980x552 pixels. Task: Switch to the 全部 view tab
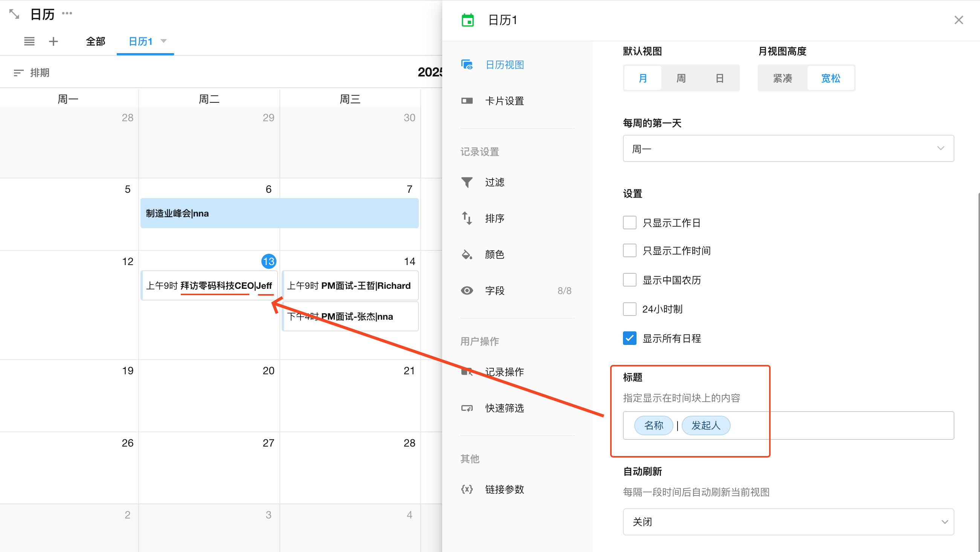96,41
